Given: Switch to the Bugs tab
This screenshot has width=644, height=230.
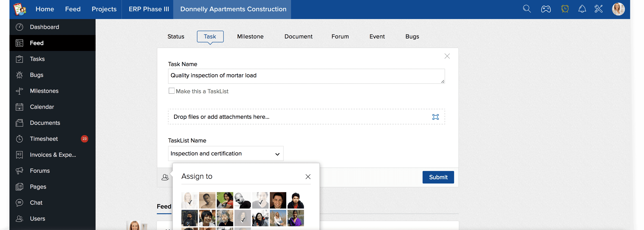Looking at the screenshot, I should click(412, 36).
